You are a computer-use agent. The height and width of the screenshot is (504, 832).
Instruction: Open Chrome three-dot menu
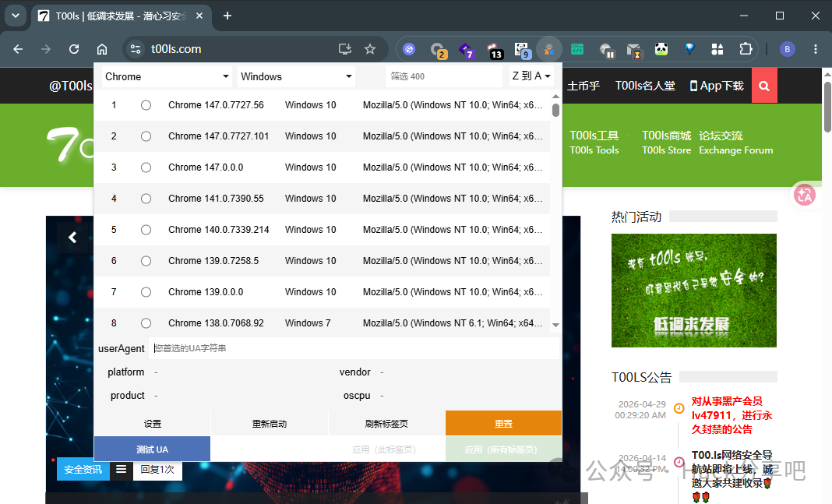pos(816,49)
